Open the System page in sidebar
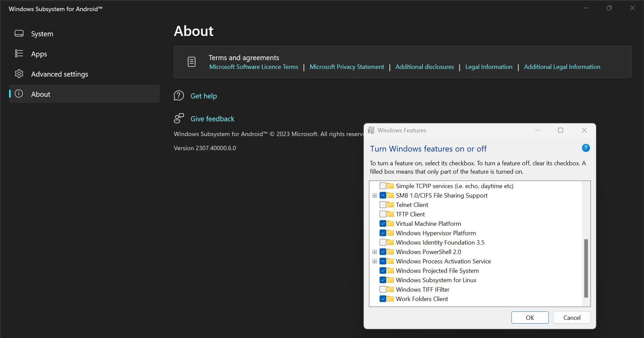Screen dimensions: 644x338 84,34
